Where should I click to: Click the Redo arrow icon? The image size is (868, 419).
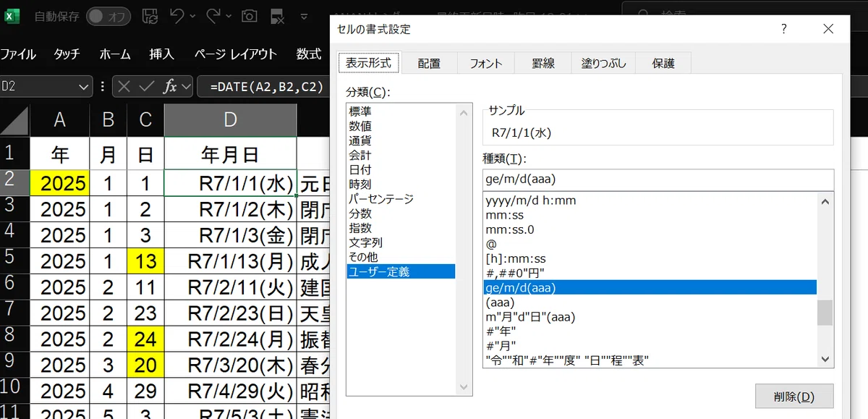(213, 15)
